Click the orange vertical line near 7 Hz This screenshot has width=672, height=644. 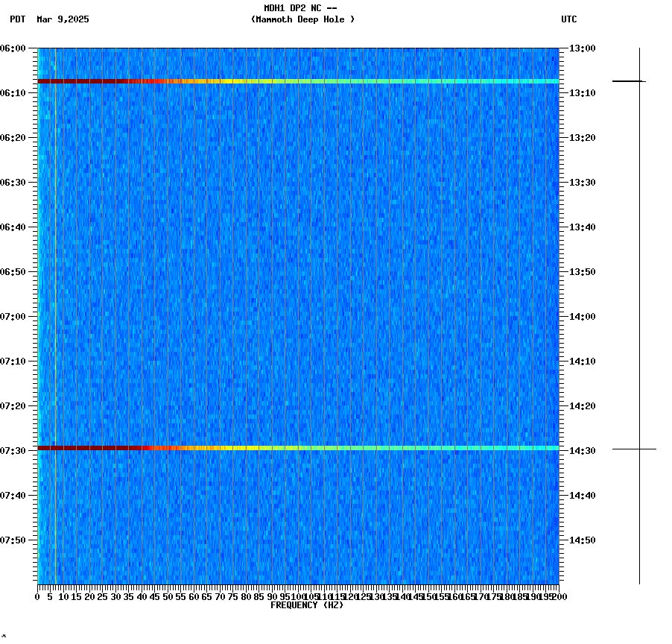[54, 298]
